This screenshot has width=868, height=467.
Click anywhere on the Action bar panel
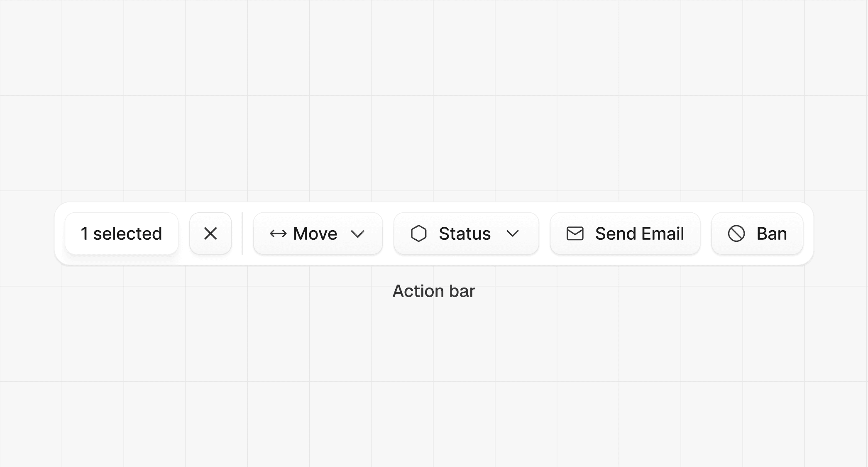click(434, 206)
